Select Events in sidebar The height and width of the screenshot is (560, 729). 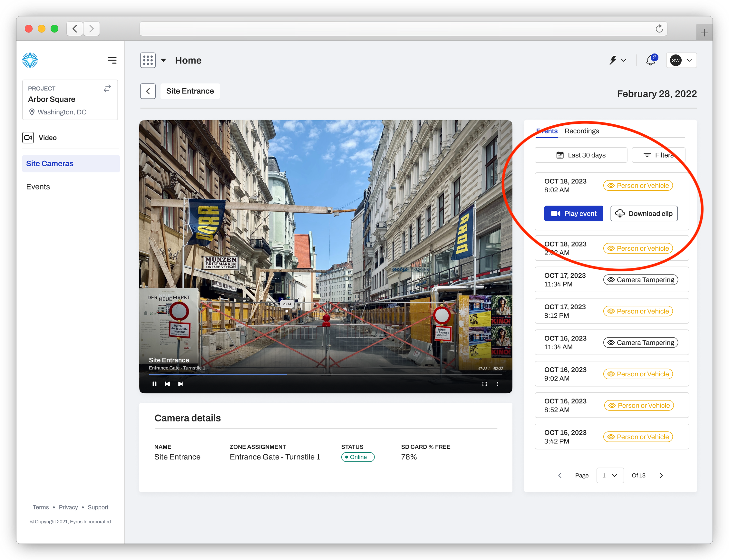pos(38,187)
